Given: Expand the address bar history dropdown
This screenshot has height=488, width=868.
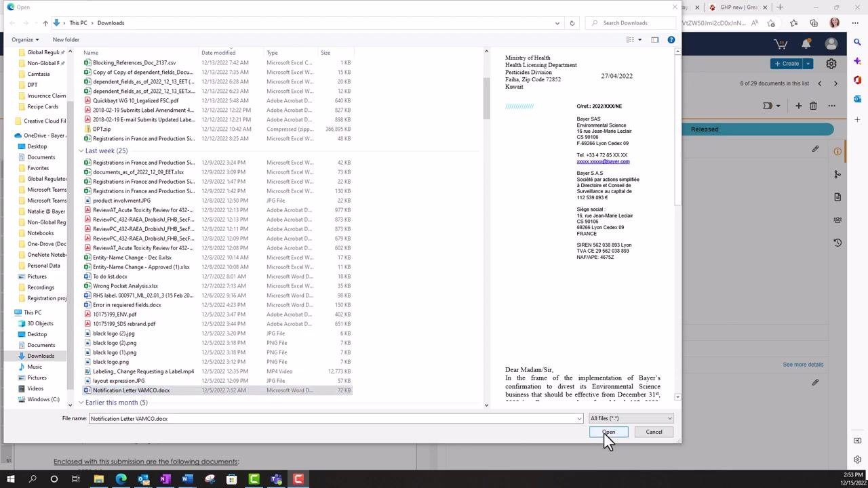Looking at the screenshot, I should tap(557, 23).
